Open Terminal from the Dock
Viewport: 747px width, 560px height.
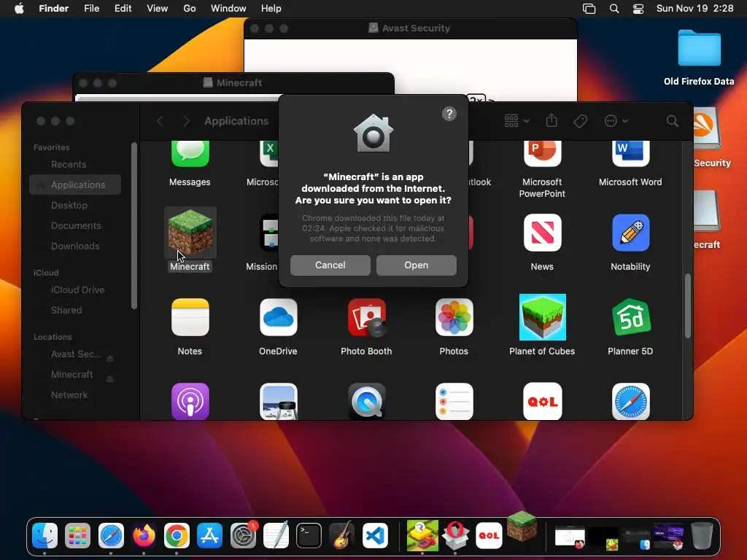coord(309,536)
